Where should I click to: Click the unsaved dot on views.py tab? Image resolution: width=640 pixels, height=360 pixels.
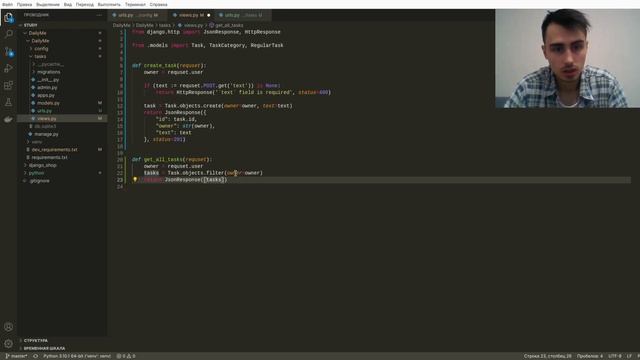tap(209, 15)
